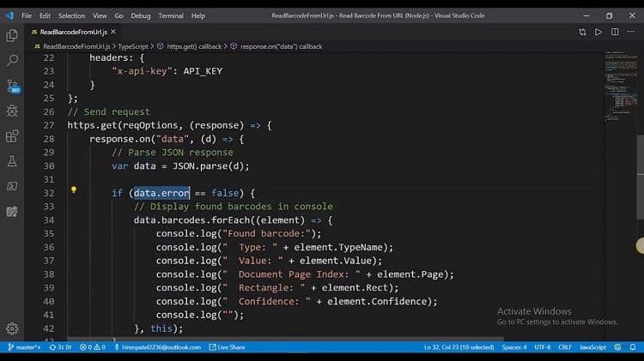Screen dimensions: 644x361
Task: Open the Extensions view
Action: tap(12, 136)
